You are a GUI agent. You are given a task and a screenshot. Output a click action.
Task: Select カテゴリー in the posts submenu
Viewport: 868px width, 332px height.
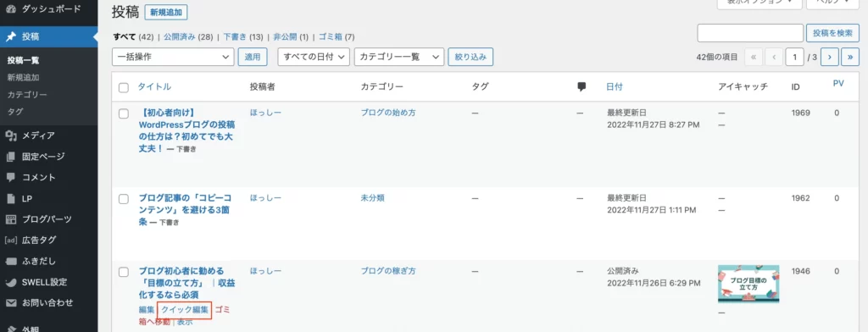click(x=27, y=95)
